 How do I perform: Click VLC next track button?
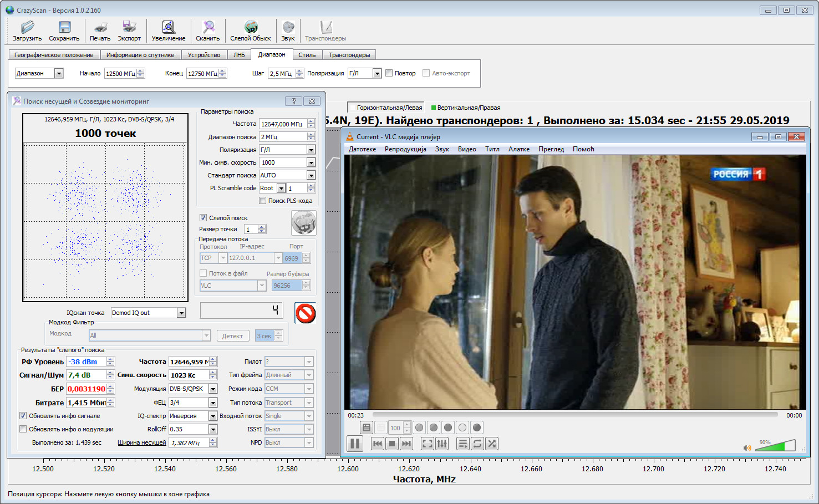[x=406, y=444]
